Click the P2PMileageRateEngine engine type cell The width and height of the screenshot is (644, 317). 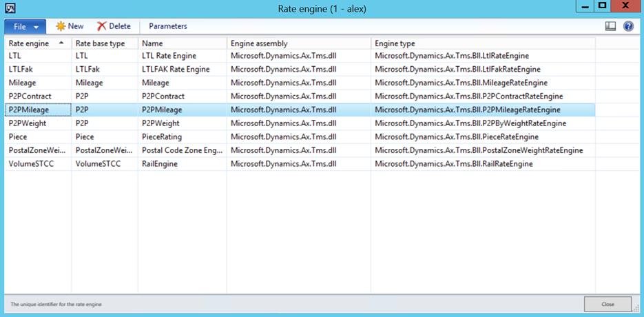coord(483,110)
